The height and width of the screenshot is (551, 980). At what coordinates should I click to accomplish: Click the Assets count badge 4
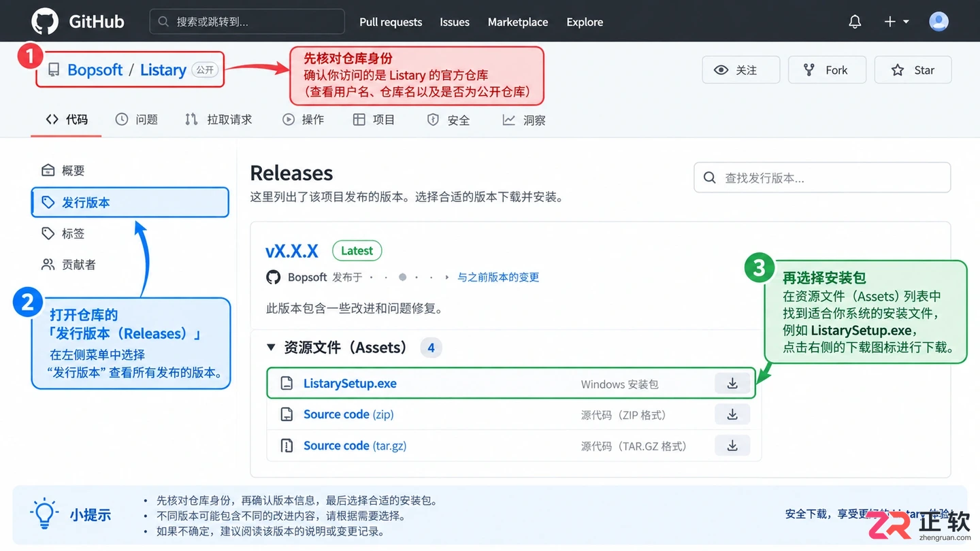pos(431,348)
